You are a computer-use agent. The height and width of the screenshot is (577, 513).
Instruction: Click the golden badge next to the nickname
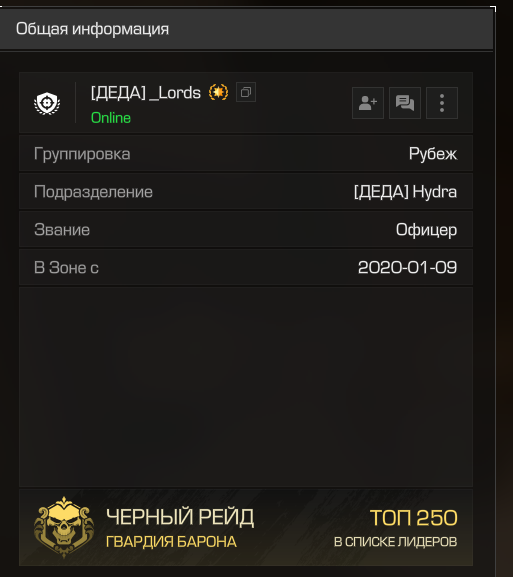coord(219,92)
